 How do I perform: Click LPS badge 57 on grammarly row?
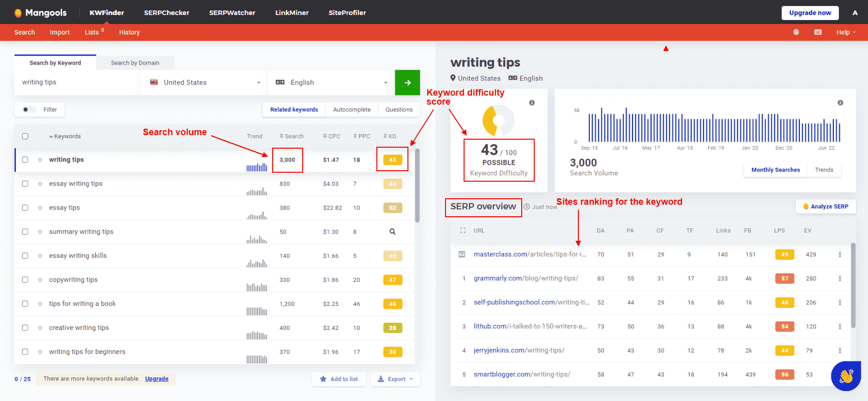coord(784,278)
